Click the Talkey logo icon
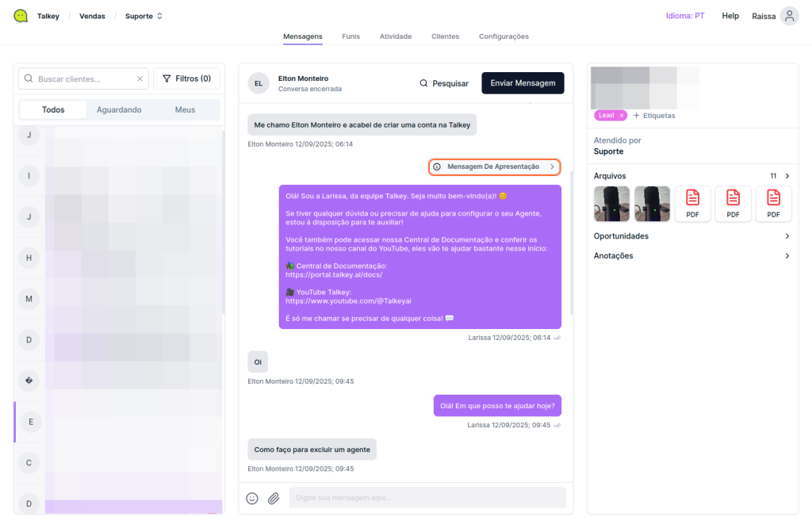Image resolution: width=812 pixels, height=528 pixels. (21, 16)
